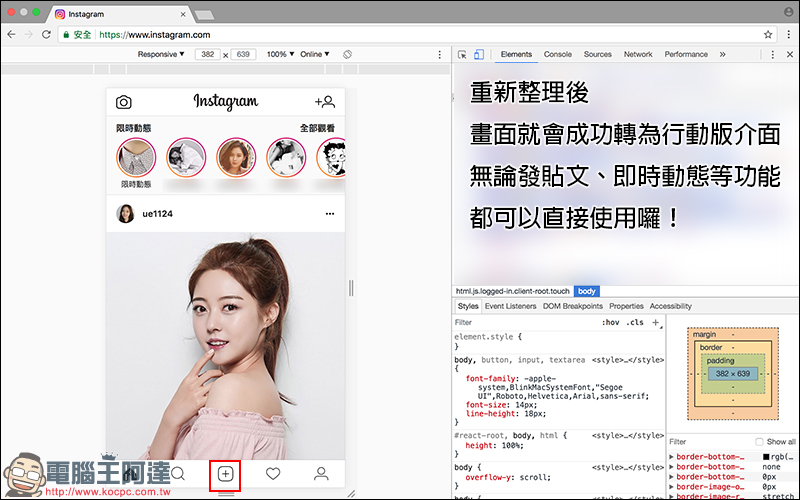The height and width of the screenshot is (500, 800).
Task: Open a new browser tab
Action: (205, 15)
